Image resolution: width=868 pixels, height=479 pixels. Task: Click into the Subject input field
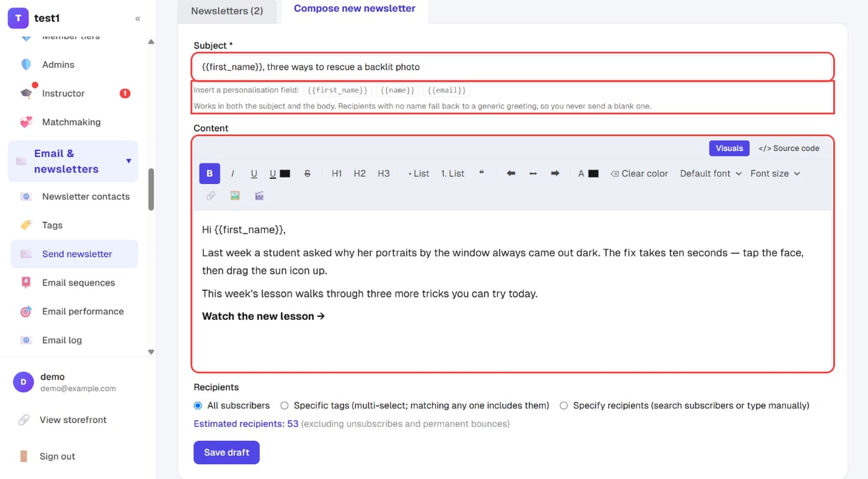(x=513, y=67)
